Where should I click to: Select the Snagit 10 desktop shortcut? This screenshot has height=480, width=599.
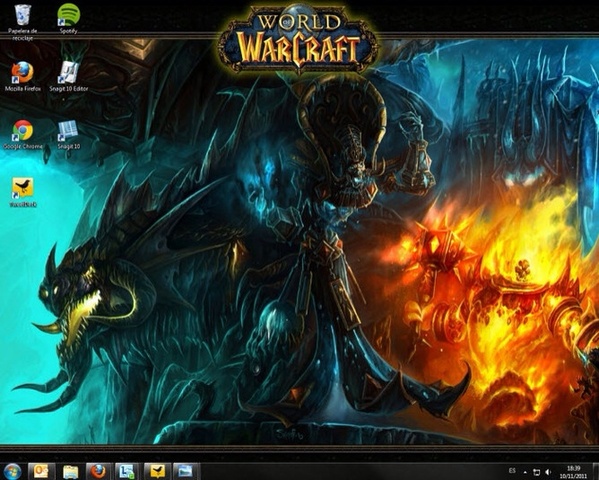(x=69, y=135)
